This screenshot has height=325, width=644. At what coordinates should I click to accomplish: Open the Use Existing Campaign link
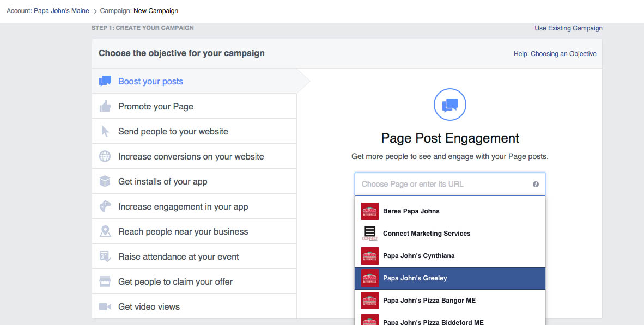[x=568, y=28]
